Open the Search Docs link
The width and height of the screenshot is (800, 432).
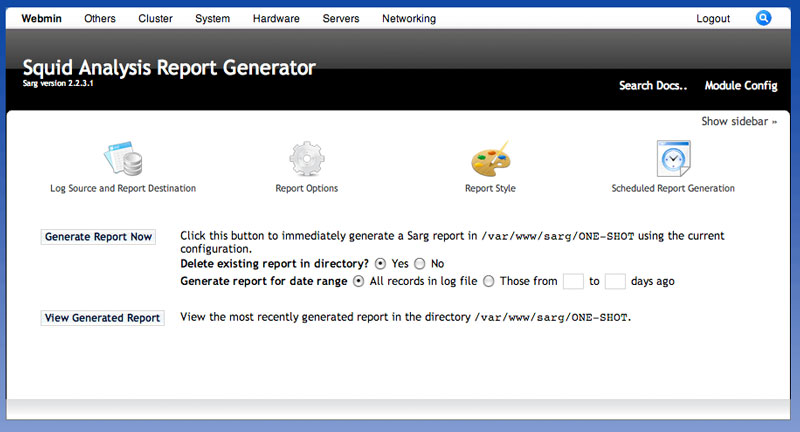click(x=653, y=86)
